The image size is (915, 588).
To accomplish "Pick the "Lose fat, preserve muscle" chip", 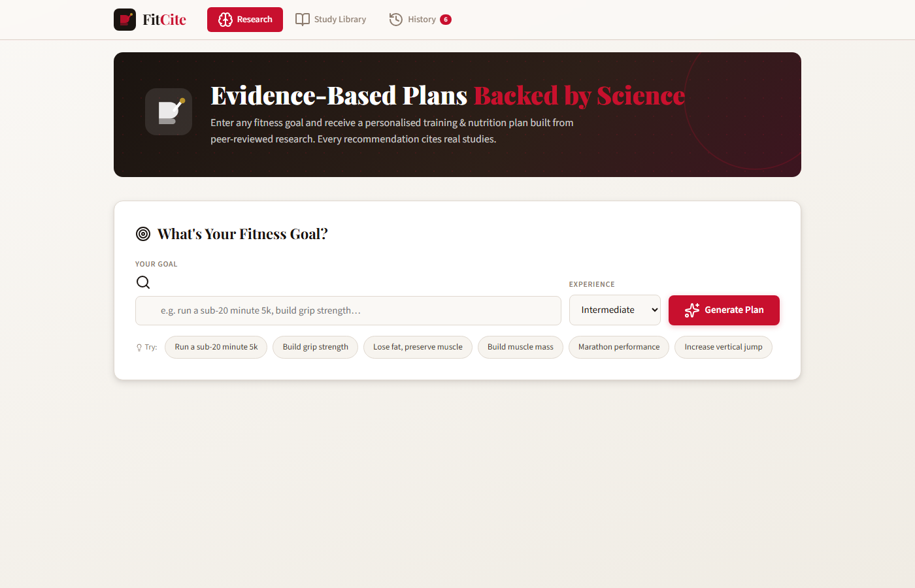I will [418, 347].
